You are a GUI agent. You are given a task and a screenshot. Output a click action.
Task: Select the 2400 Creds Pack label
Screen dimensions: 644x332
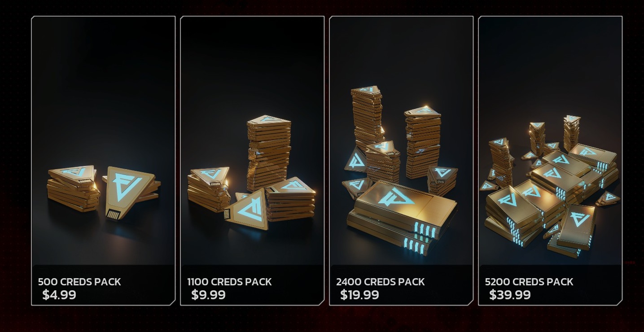380,282
